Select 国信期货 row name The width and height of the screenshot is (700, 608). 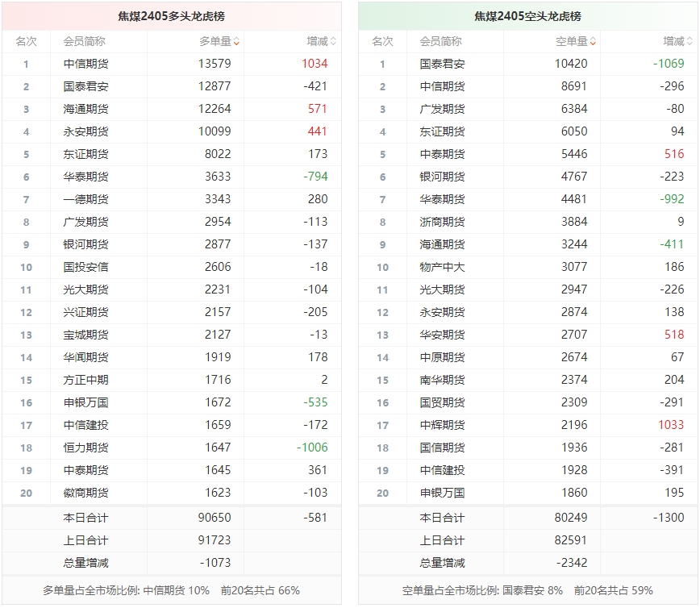pos(442,448)
